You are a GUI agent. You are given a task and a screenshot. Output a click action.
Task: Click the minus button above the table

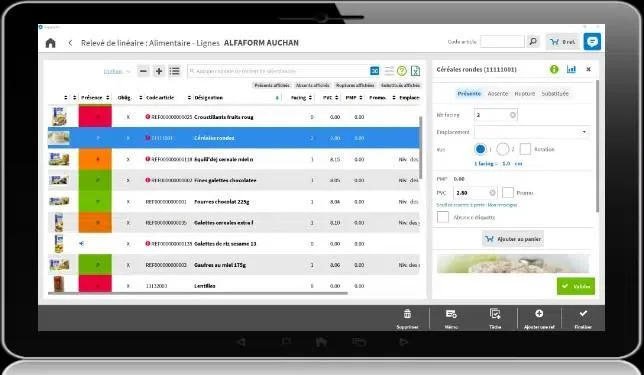point(143,71)
